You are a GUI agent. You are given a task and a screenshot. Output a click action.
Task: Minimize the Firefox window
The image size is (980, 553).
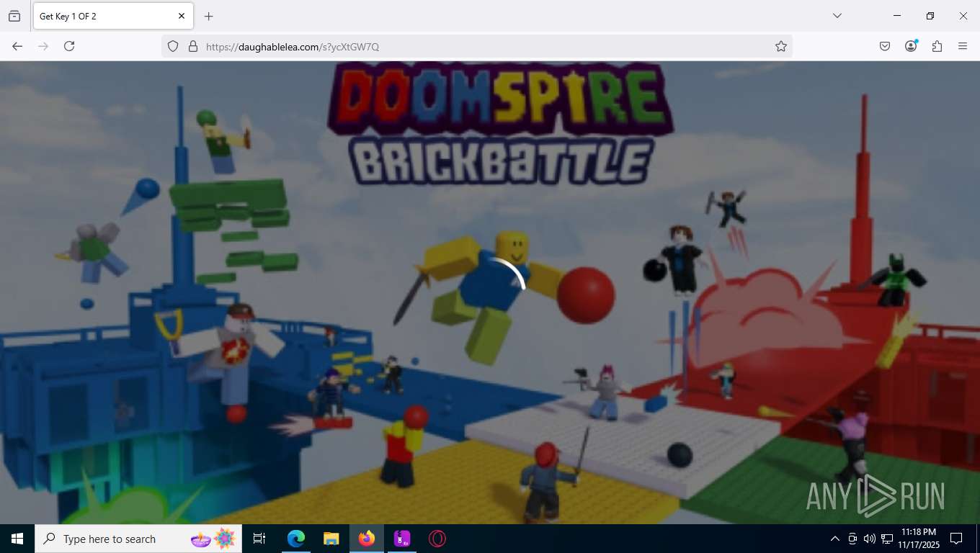point(897,16)
